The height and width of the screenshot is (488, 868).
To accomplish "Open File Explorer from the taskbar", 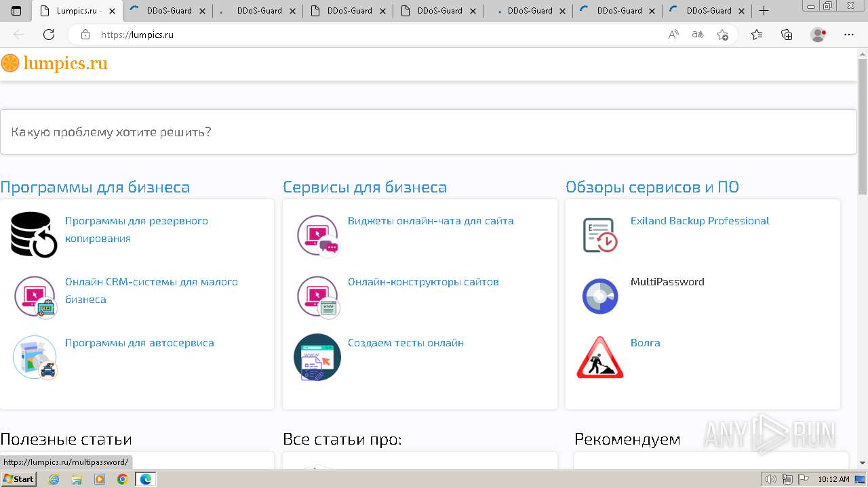I will 77,479.
